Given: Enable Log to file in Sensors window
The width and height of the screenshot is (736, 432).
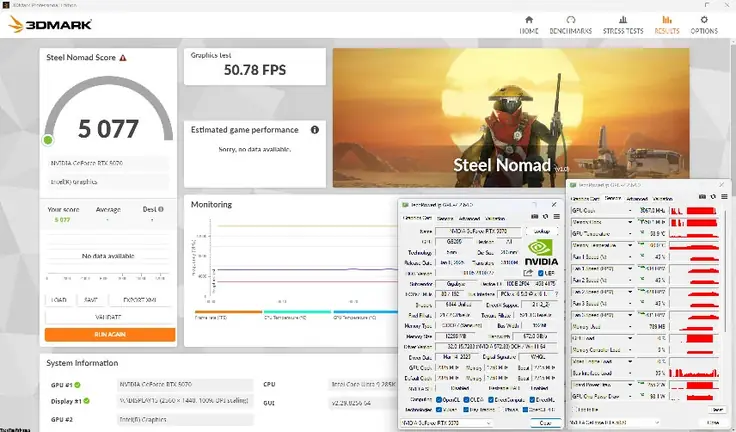Looking at the screenshot, I should coord(576,409).
